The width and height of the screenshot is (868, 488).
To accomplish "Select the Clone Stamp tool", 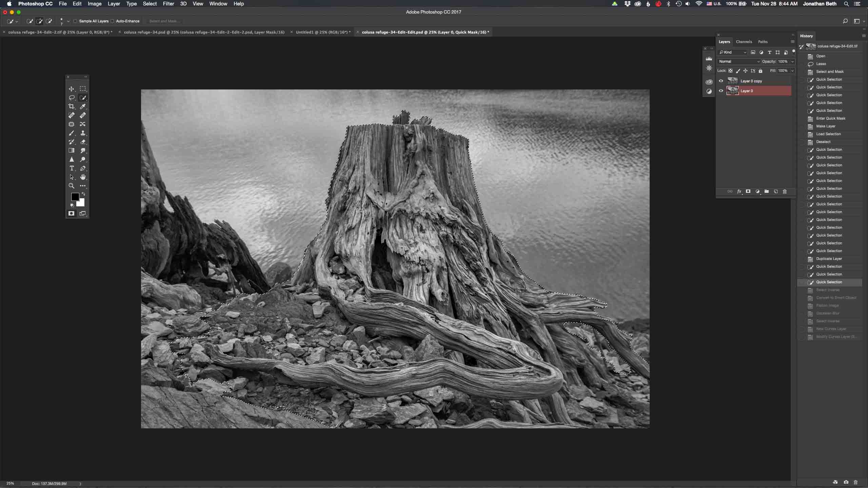I will tap(83, 133).
